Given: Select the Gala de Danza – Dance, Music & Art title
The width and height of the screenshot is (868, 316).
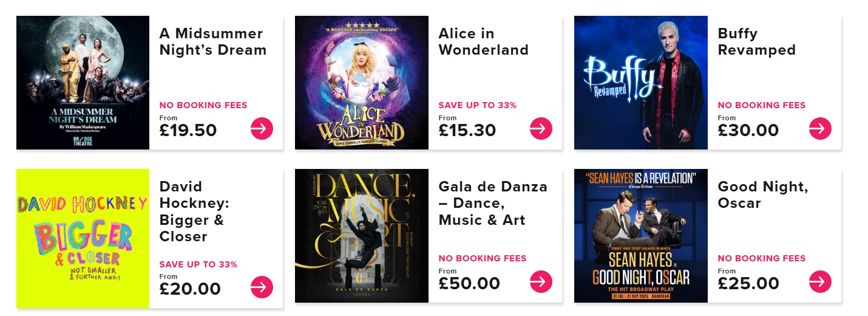Looking at the screenshot, I should pyautogui.click(x=493, y=203).
